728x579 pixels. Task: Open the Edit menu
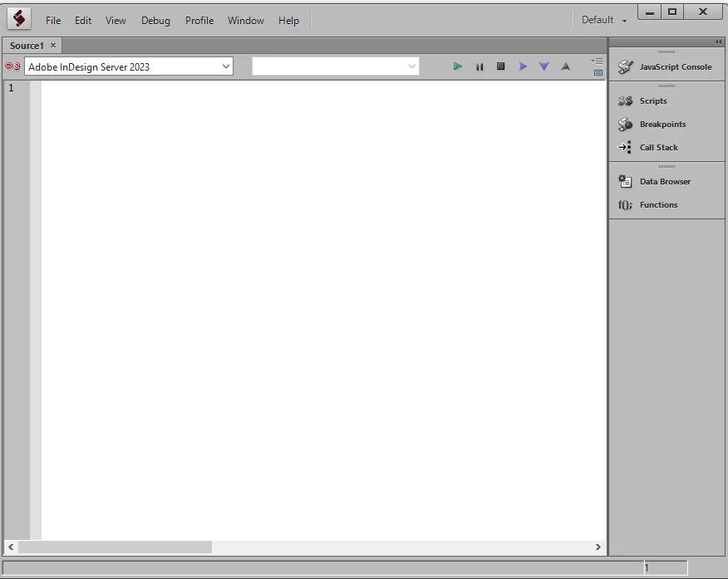(83, 21)
